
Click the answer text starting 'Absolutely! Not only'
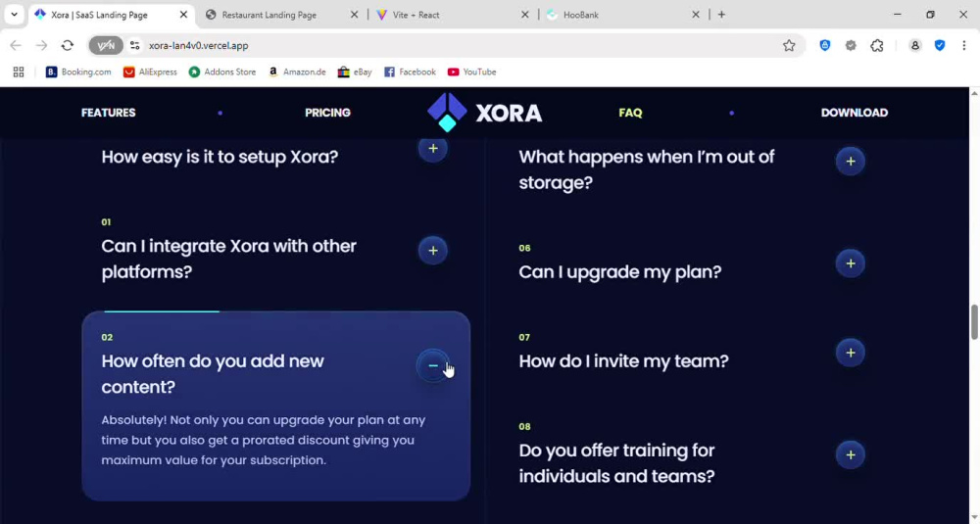tap(263, 441)
